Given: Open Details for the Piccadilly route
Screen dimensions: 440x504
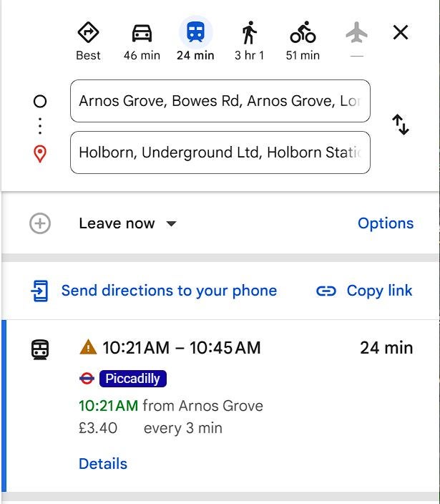Looking at the screenshot, I should [x=103, y=464].
